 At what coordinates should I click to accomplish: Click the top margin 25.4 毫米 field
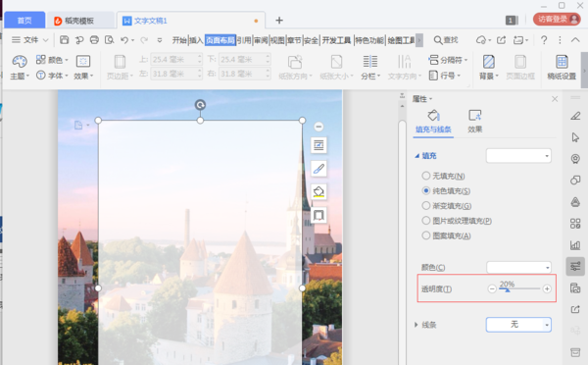click(176, 59)
